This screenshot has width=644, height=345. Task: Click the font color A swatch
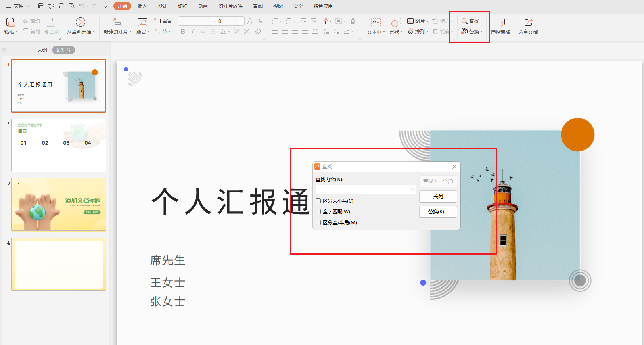[x=223, y=31]
